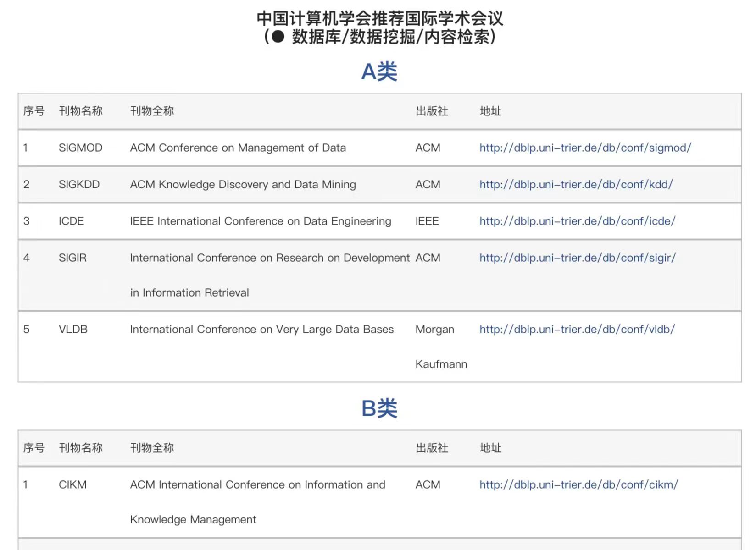Select the SIGKDD abbreviation cell
This screenshot has height=550, width=756.
(x=79, y=184)
